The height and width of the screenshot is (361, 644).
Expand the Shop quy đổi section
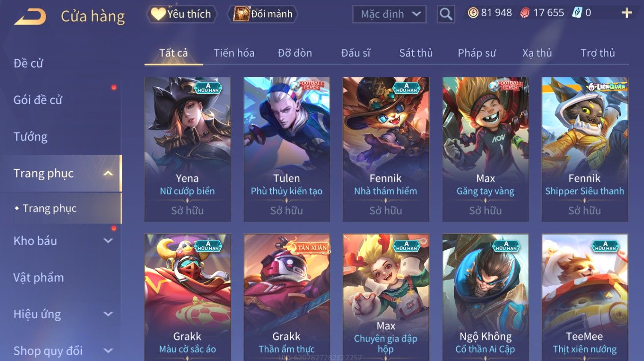pyautogui.click(x=108, y=351)
